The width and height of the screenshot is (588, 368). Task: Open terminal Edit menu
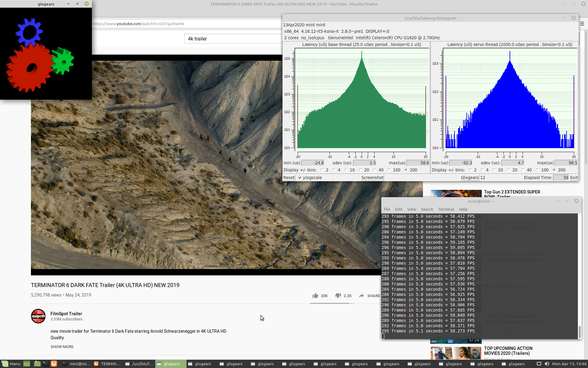click(x=399, y=209)
